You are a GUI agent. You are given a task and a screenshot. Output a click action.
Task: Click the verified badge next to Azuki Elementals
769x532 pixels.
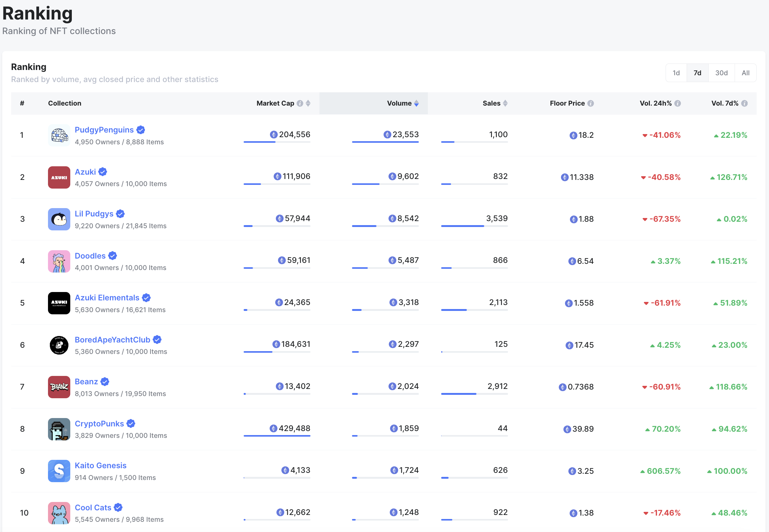(x=146, y=298)
